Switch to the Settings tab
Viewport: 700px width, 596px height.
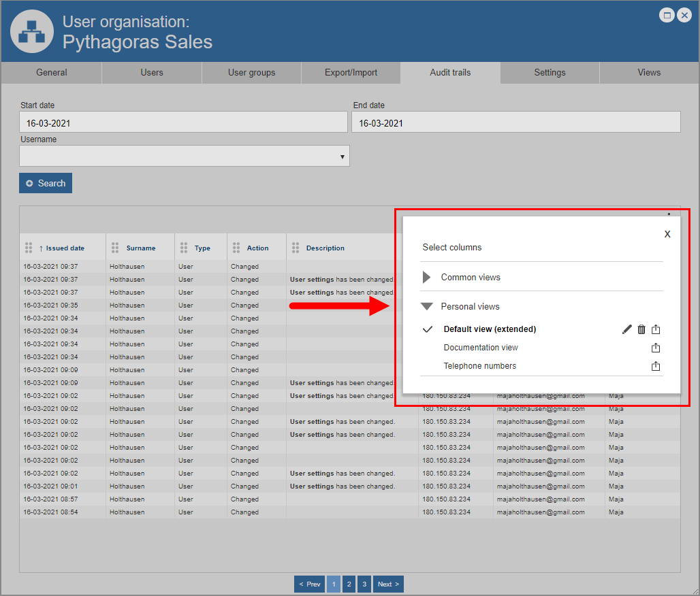pos(550,73)
